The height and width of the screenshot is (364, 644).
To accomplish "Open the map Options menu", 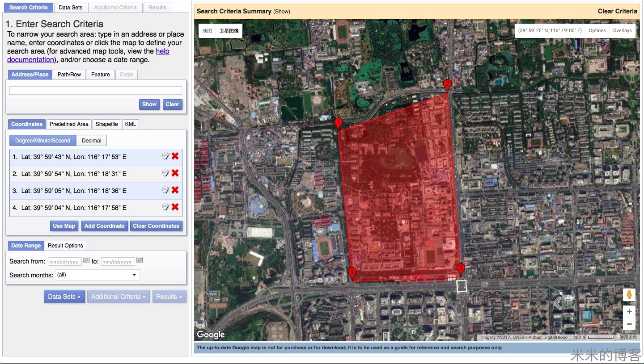I will [x=597, y=31].
